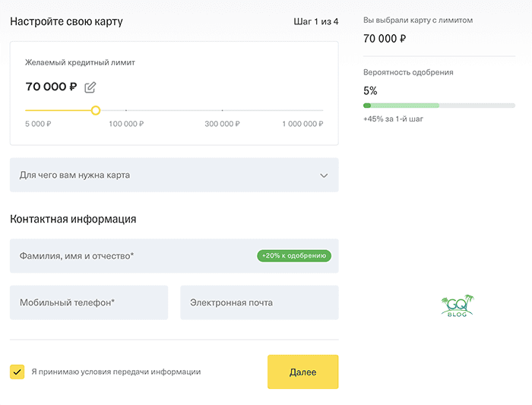Image resolution: width=532 pixels, height=405 pixels.
Task: Focus the 'Фамилия, имя и отчество' field
Action: click(x=174, y=256)
